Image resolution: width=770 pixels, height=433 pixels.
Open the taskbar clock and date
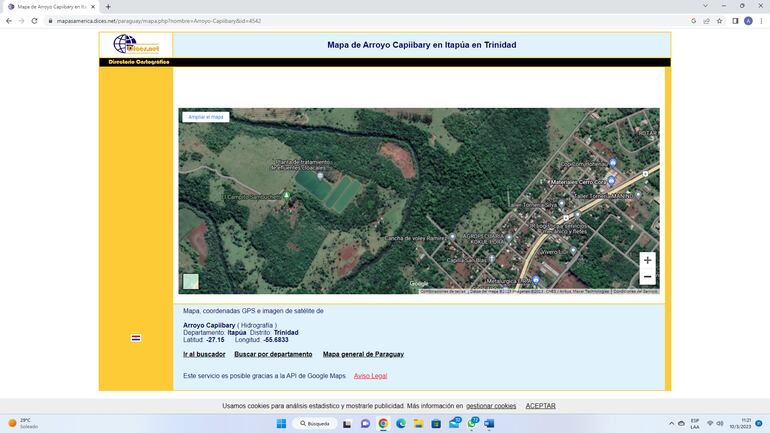click(x=741, y=424)
